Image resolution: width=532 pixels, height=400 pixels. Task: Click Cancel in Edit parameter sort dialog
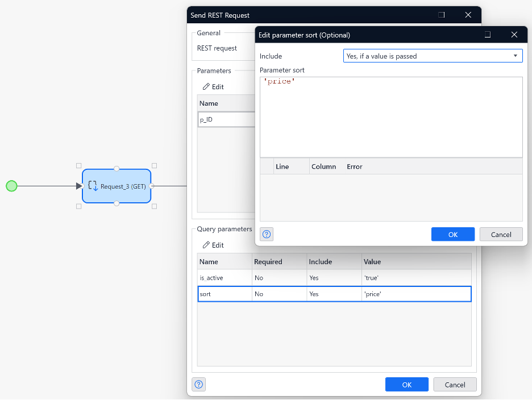501,235
